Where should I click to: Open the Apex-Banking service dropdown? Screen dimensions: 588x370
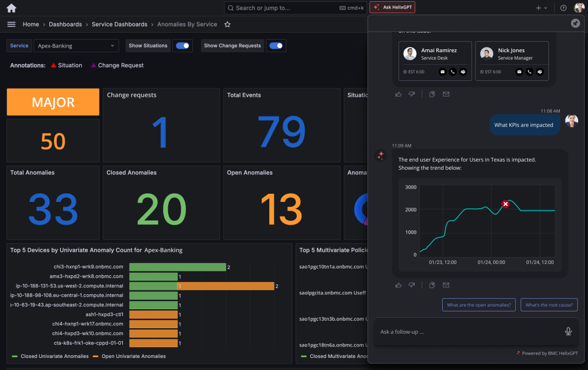pyautogui.click(x=76, y=46)
